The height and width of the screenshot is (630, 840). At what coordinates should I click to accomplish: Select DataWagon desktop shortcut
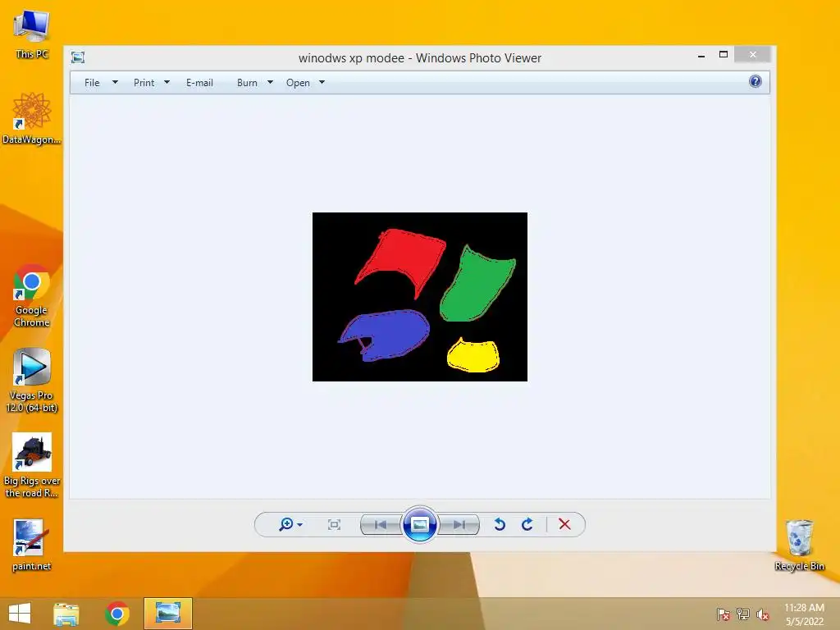tap(32, 118)
